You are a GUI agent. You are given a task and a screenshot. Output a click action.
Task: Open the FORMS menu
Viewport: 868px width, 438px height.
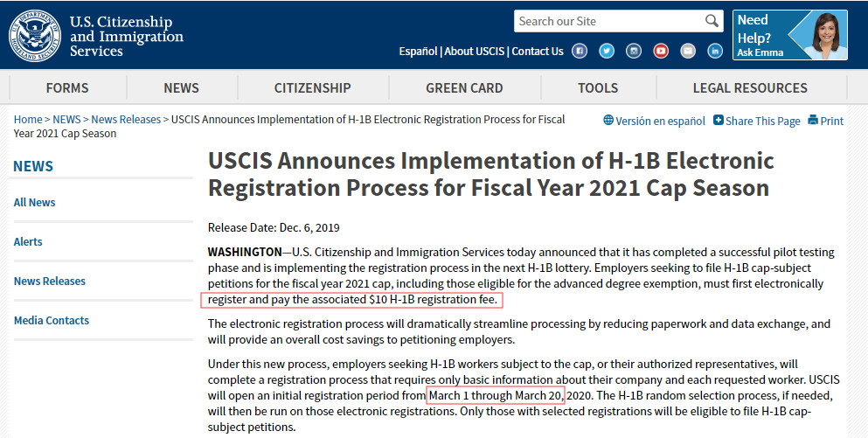pyautogui.click(x=67, y=87)
